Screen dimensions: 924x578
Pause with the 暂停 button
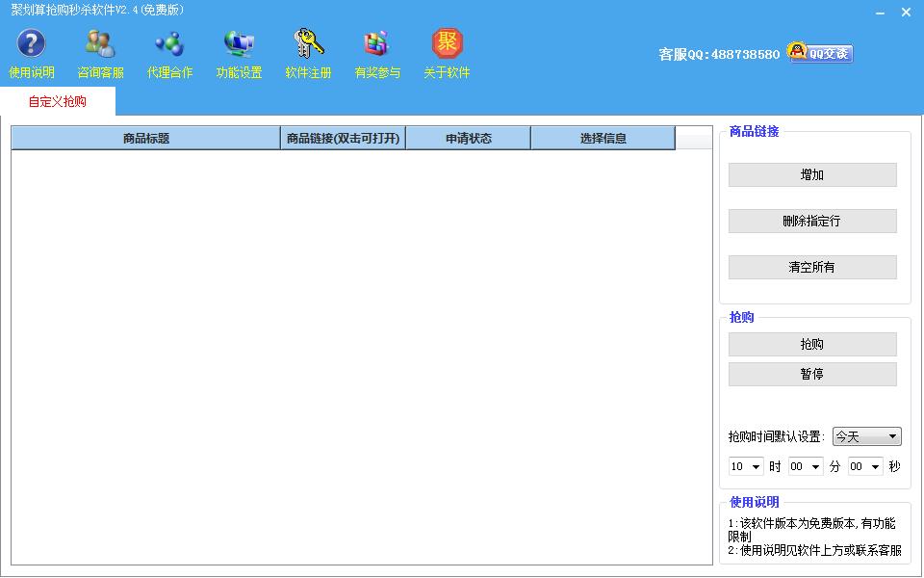click(x=812, y=374)
